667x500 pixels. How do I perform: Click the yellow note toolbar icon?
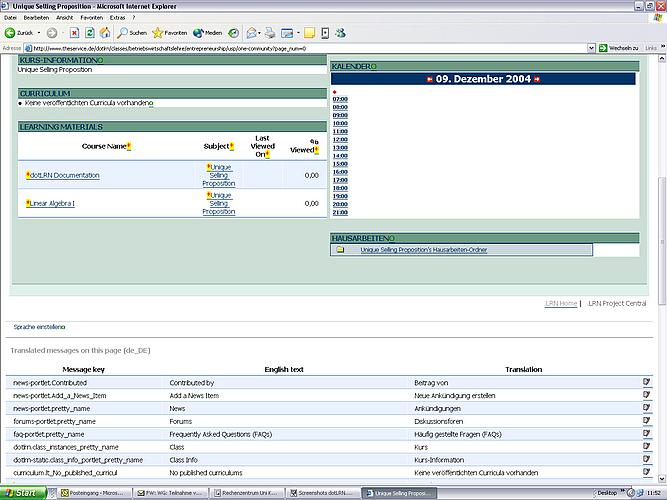coord(310,33)
